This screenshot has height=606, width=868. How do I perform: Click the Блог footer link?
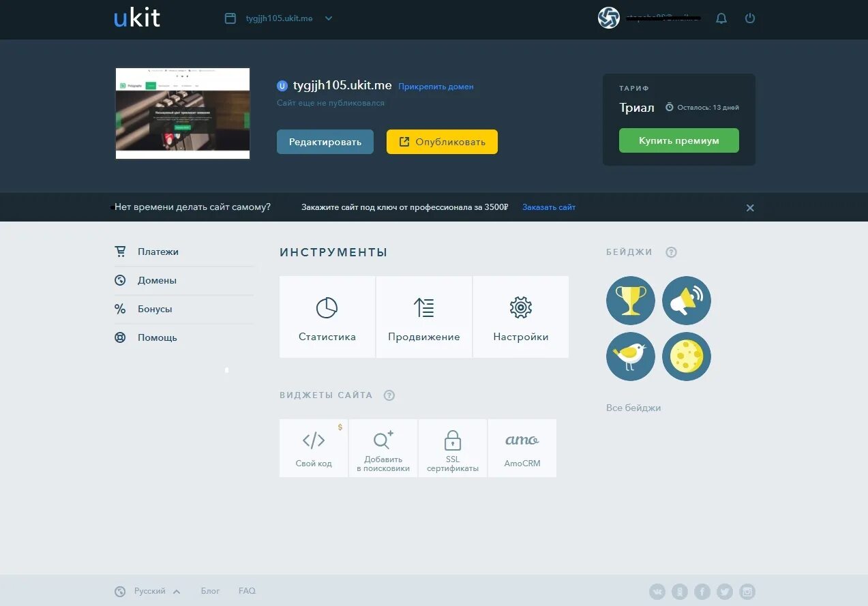(210, 591)
